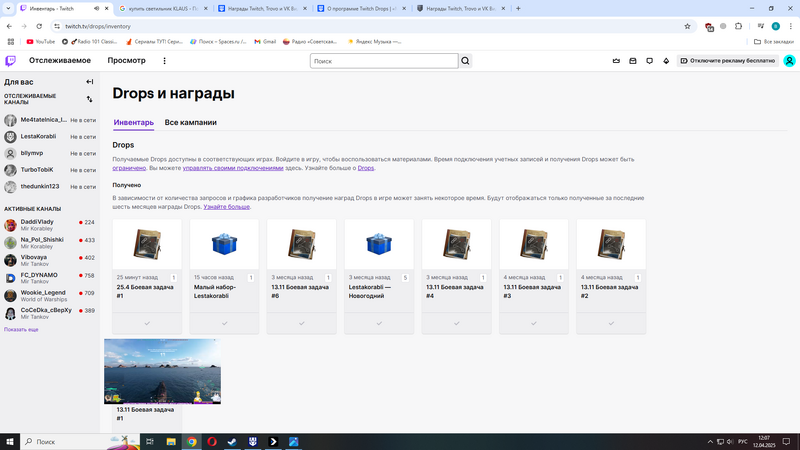800x450 pixels.
Task: Click 'Показать еще' in sidebar
Action: coord(21,330)
